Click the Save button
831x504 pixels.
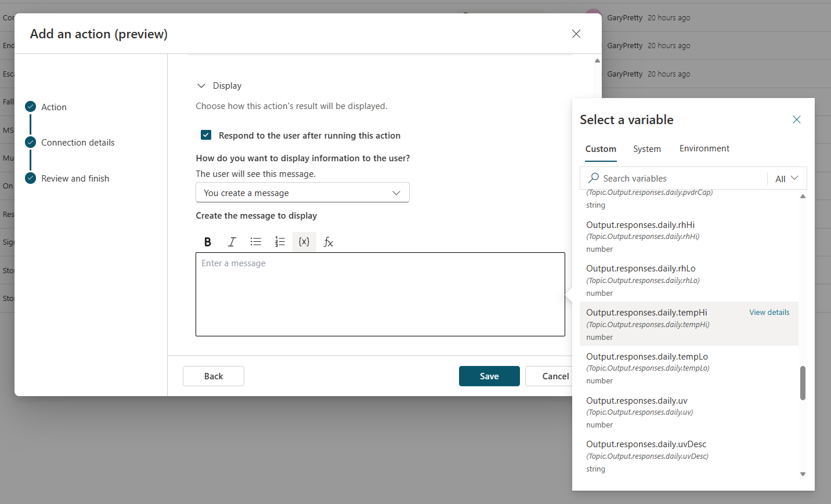pos(489,376)
